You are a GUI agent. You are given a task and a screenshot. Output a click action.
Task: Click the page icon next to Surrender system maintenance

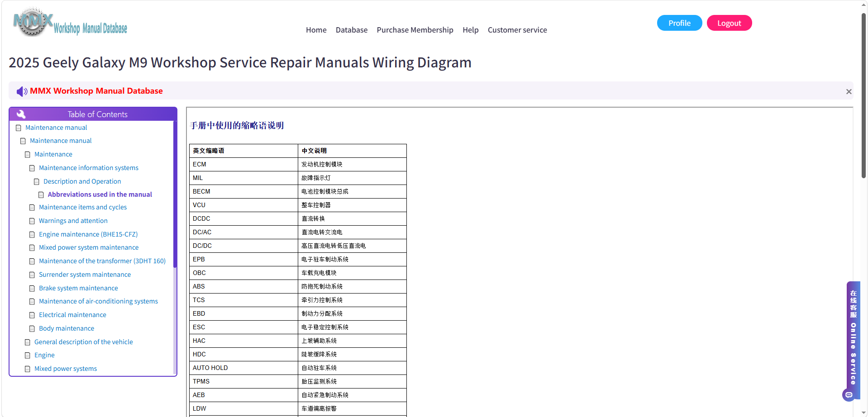pyautogui.click(x=32, y=275)
